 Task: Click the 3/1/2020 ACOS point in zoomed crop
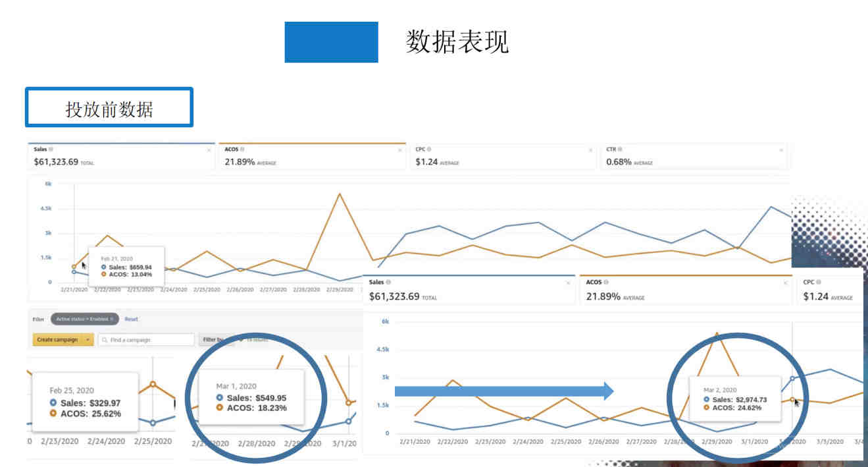coord(348,402)
